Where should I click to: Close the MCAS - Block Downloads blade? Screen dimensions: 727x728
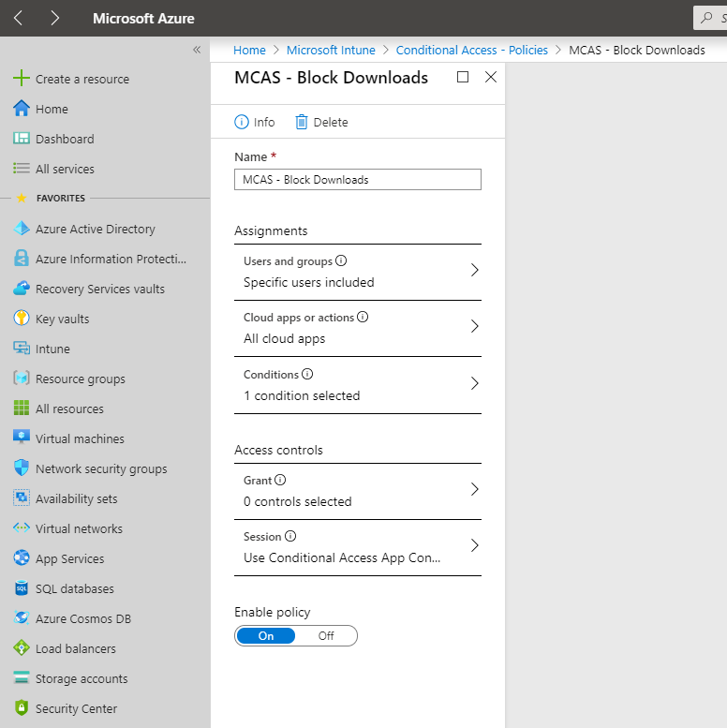491,77
